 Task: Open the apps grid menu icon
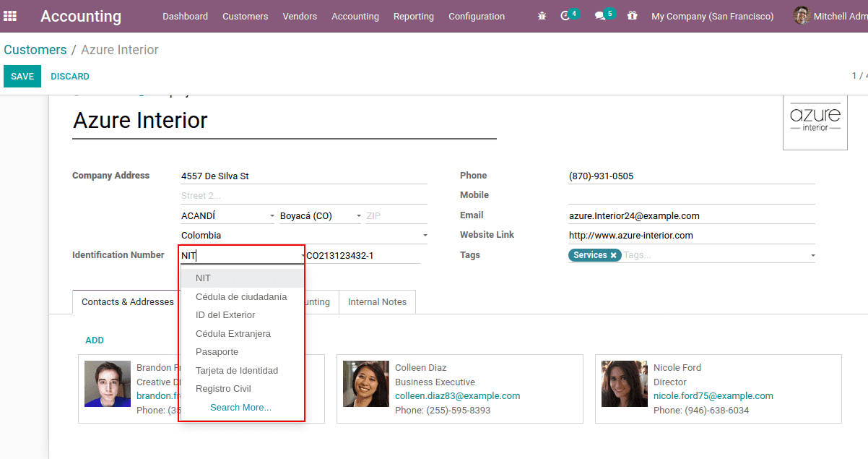(10, 16)
